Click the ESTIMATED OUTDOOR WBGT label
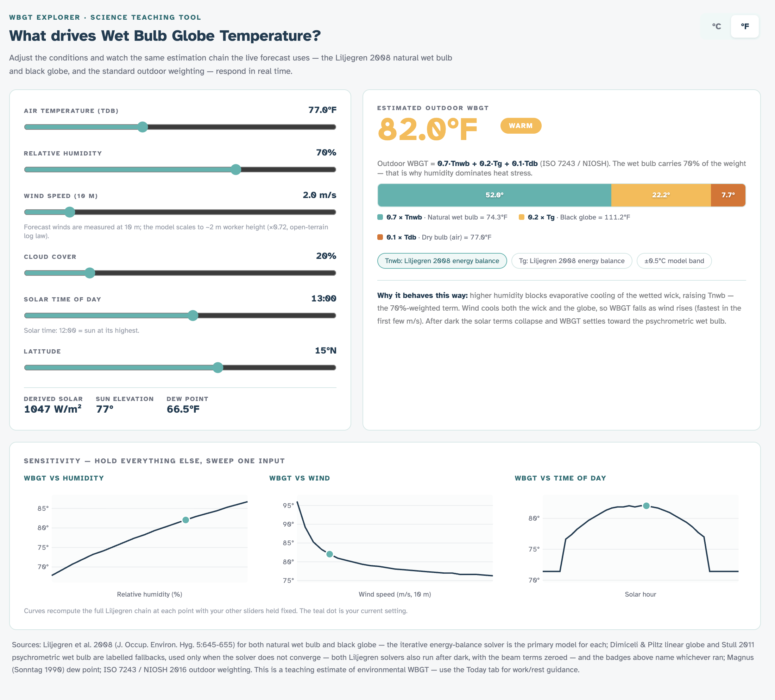The width and height of the screenshot is (775, 700). pyautogui.click(x=433, y=108)
